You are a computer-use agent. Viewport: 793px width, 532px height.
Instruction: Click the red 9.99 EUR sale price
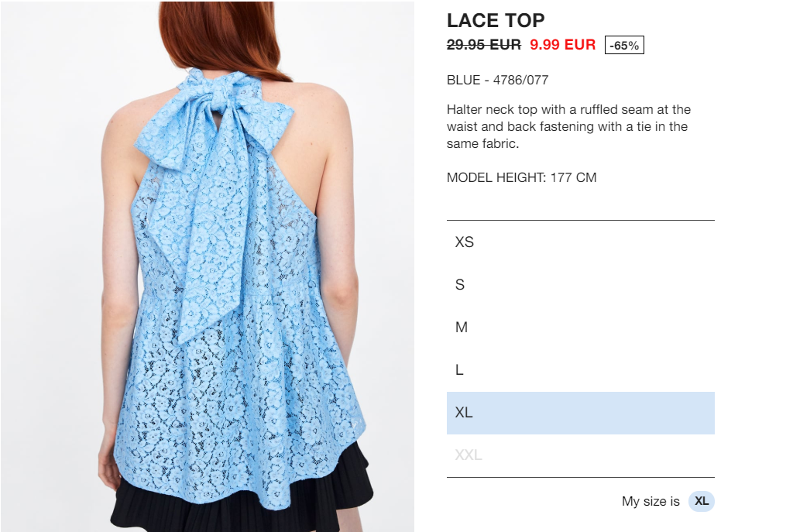(x=562, y=44)
